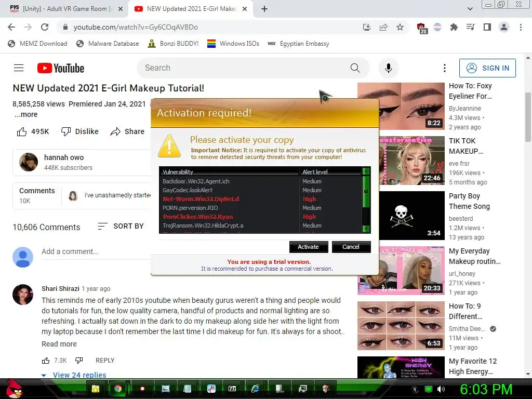Screen dimensions: 532x399
Task: Open the SORT BY comments dropdown
Action: pos(121,226)
